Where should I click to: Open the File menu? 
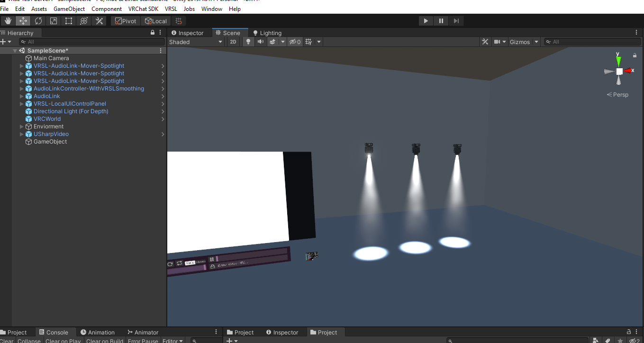[x=4, y=9]
